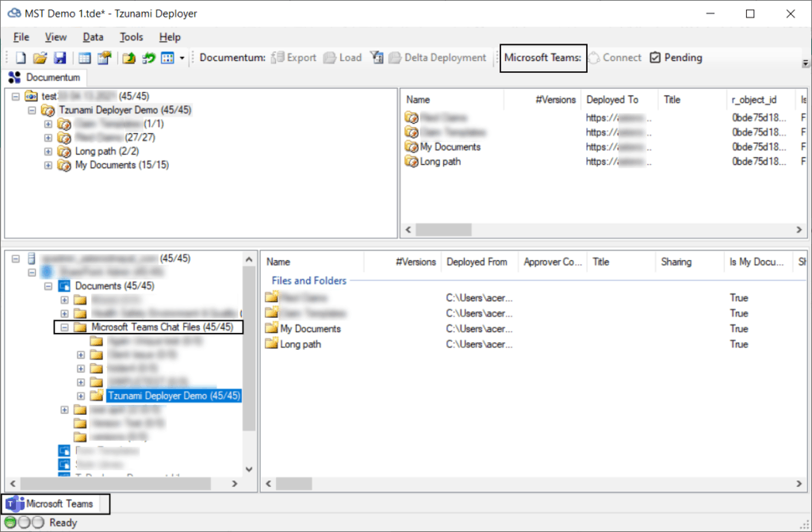The image size is (812, 532).
Task: Click the folder with green up arrow icon
Action: point(129,58)
